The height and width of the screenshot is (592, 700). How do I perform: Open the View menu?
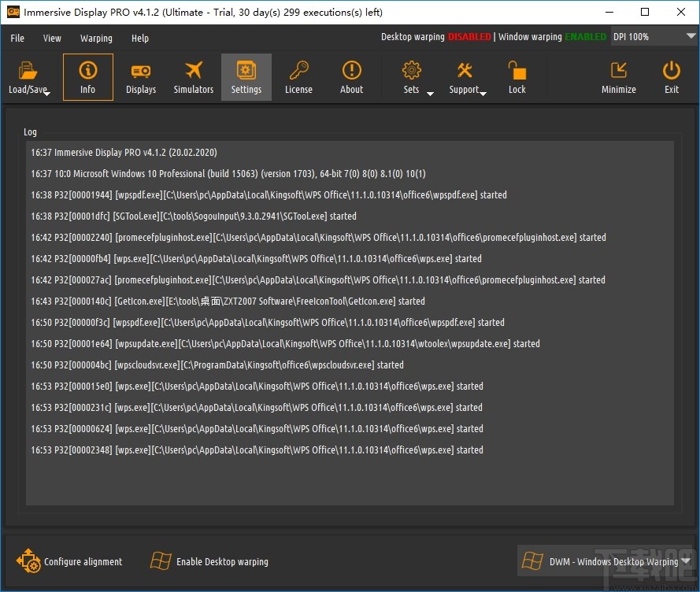(x=52, y=39)
